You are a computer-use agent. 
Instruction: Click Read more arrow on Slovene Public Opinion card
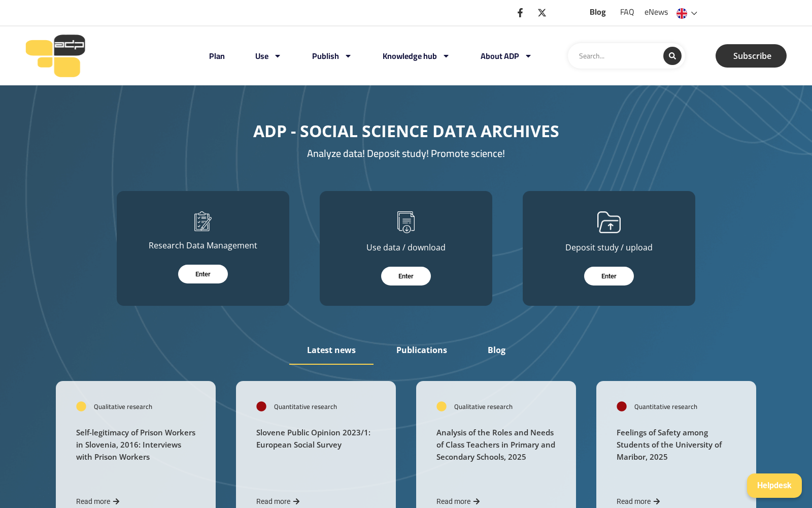pos(296,501)
